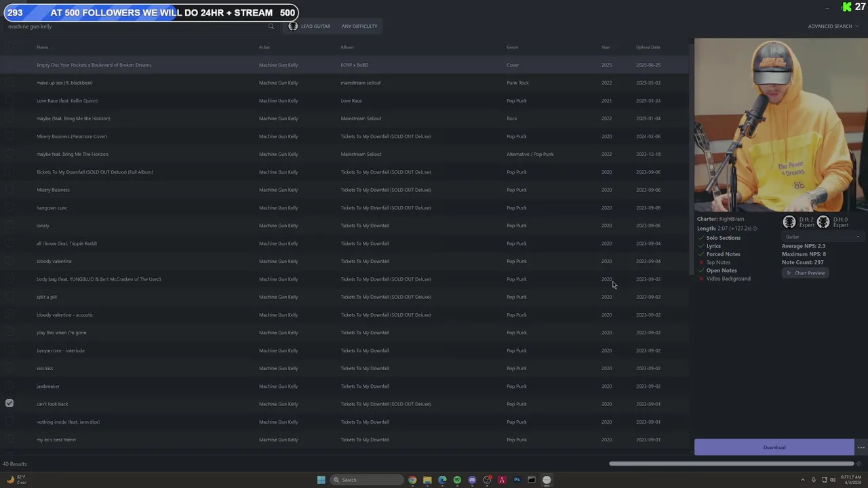Click the terminal icon in the taskbar
868x488 pixels.
tap(532, 480)
